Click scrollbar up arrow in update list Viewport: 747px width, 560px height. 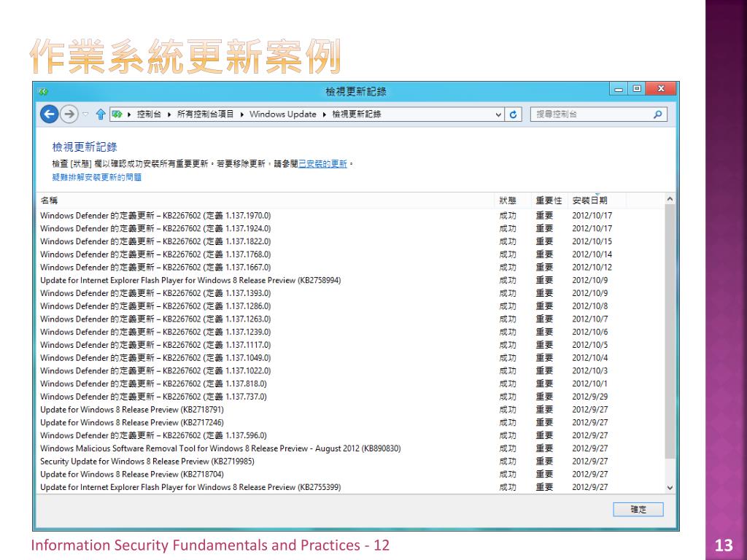[670, 199]
